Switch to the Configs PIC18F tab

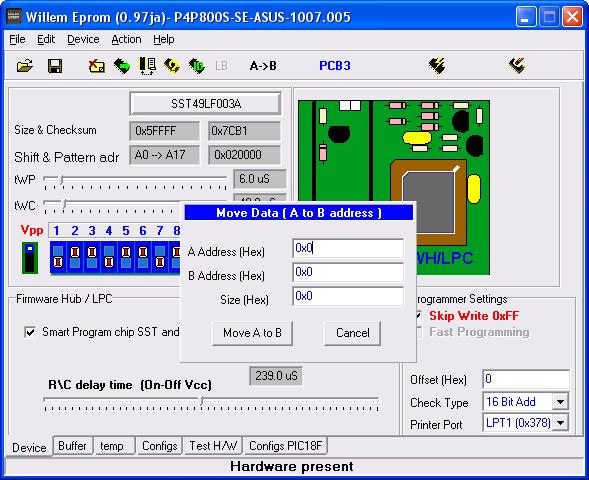point(285,446)
